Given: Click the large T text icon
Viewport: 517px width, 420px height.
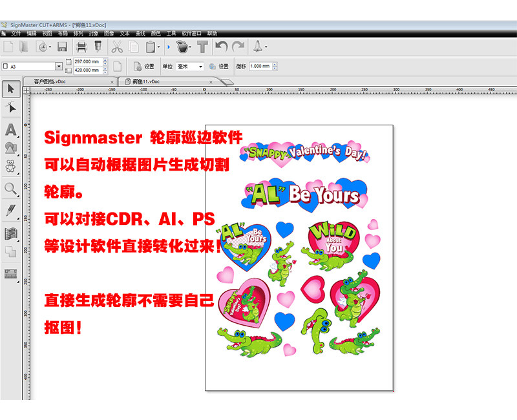Looking at the screenshot, I should pyautogui.click(x=202, y=47).
